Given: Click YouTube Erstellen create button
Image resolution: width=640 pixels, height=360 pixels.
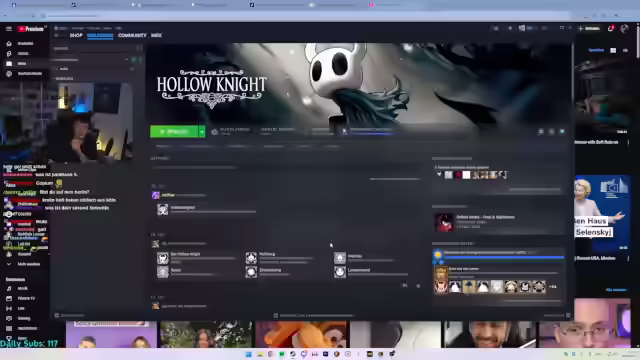Looking at the screenshot, I should pyautogui.click(x=589, y=29).
